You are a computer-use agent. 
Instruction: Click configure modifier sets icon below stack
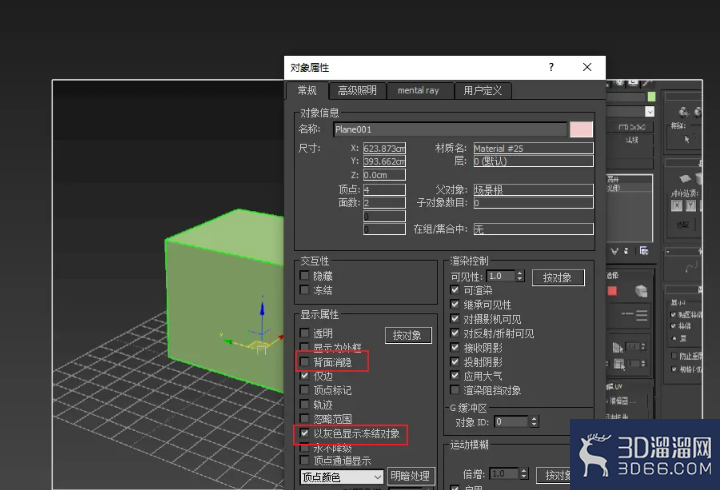(644, 251)
